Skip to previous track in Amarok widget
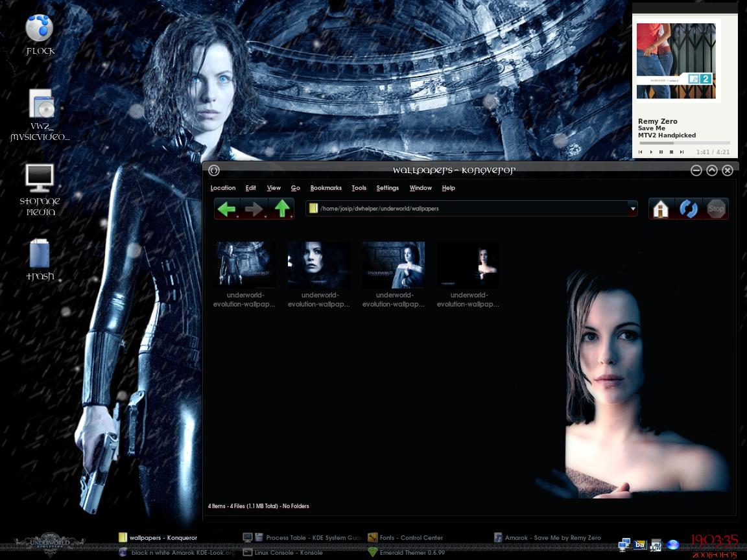This screenshot has width=747, height=560. [640, 152]
